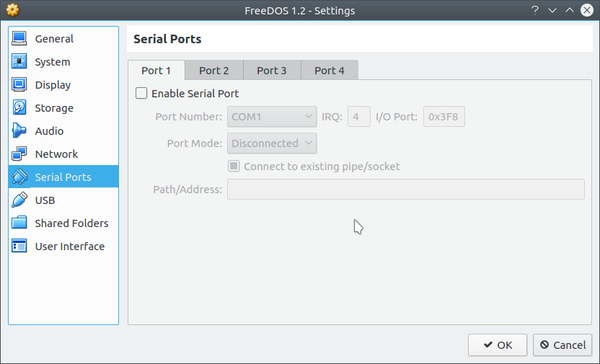Open the User Interface icon
The height and width of the screenshot is (364, 600).
pyautogui.click(x=19, y=246)
